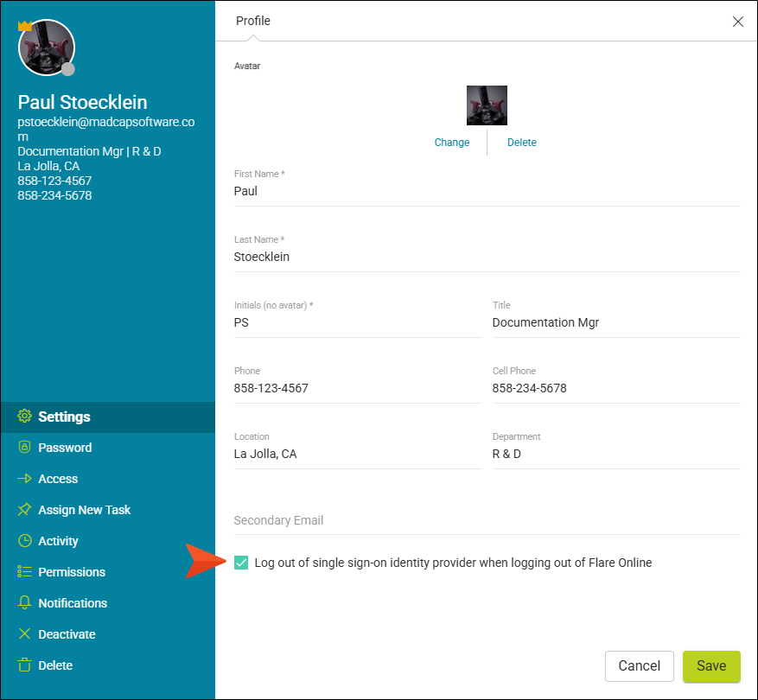Close the Profile dialog
The width and height of the screenshot is (758, 700).
point(738,22)
